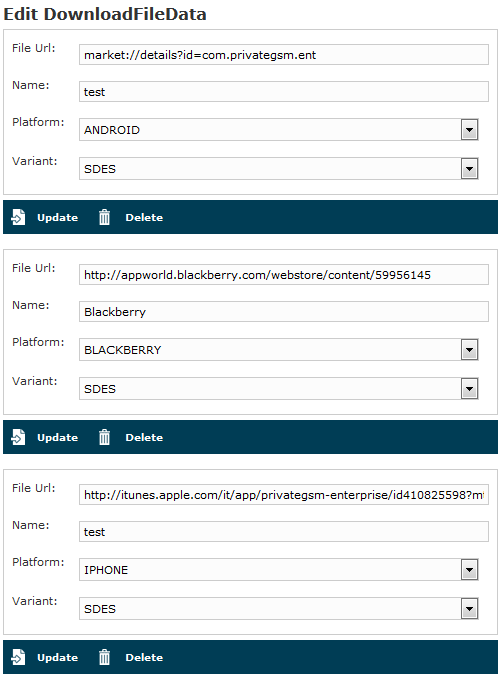Image resolution: width=501 pixels, height=677 pixels.
Task: Expand the Variant dropdown in the ANDROID entry
Action: [469, 168]
